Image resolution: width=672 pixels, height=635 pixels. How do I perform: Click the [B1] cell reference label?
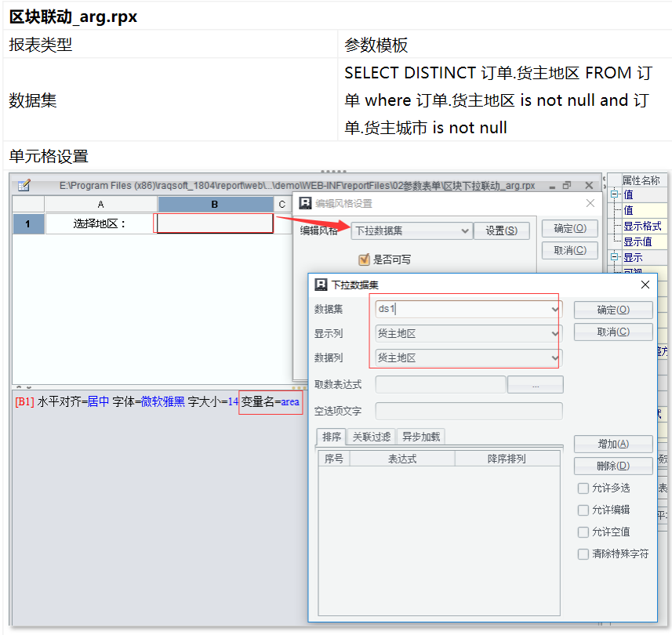(25, 402)
